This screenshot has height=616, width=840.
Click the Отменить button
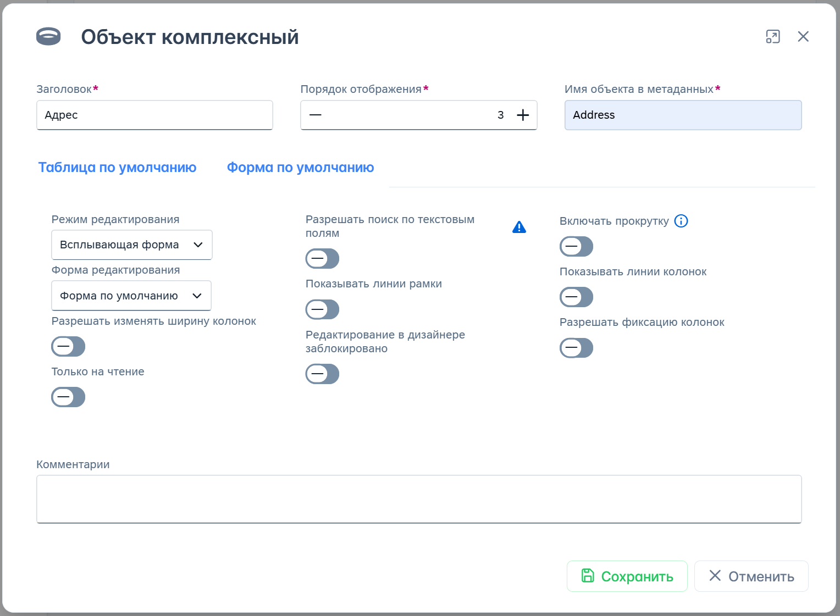[751, 576]
